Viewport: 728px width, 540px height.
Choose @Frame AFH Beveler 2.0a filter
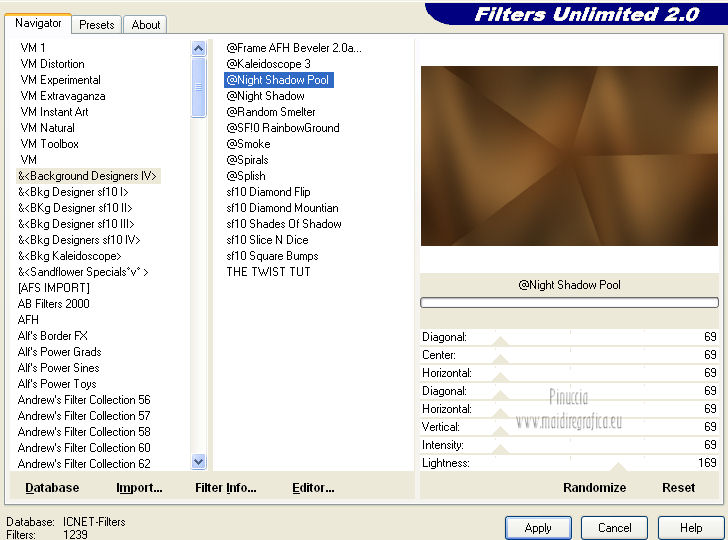tap(294, 48)
